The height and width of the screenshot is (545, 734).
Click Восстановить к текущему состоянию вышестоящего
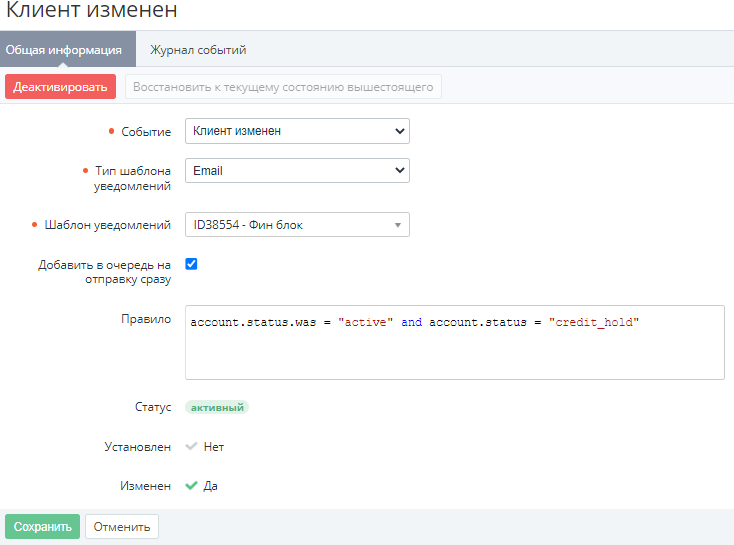[x=283, y=87]
